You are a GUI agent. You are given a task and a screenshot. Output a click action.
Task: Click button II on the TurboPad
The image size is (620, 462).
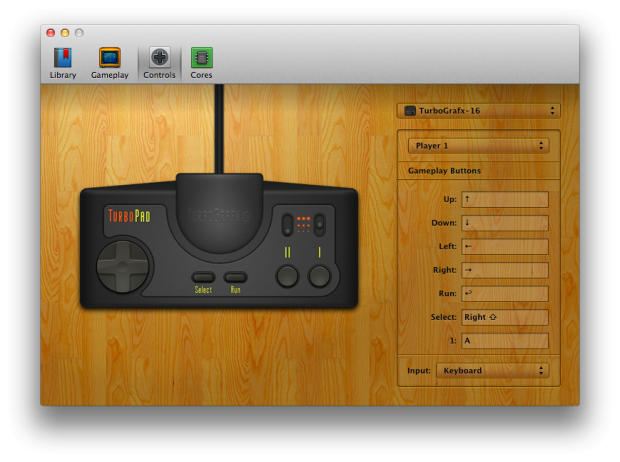(287, 276)
